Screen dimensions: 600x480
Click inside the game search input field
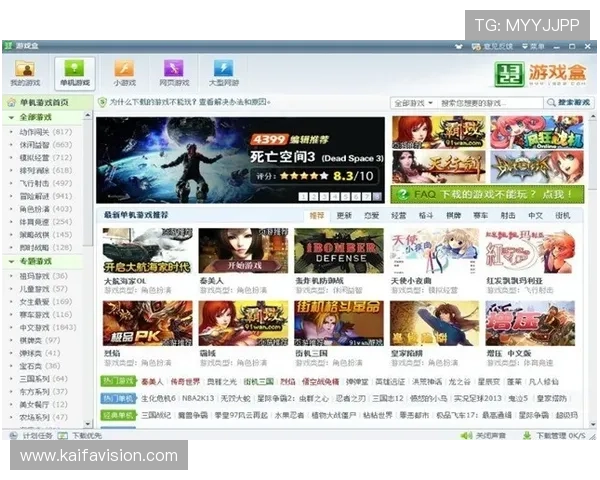pyautogui.click(x=490, y=103)
